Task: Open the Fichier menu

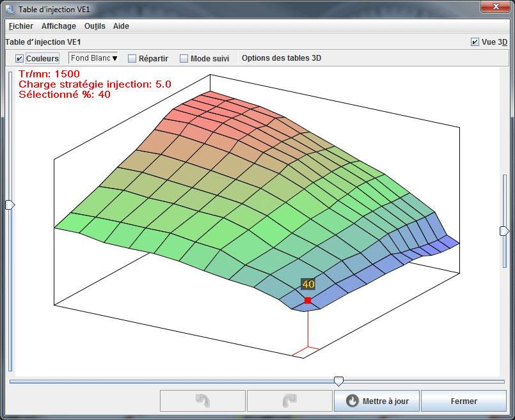Action: (21, 26)
